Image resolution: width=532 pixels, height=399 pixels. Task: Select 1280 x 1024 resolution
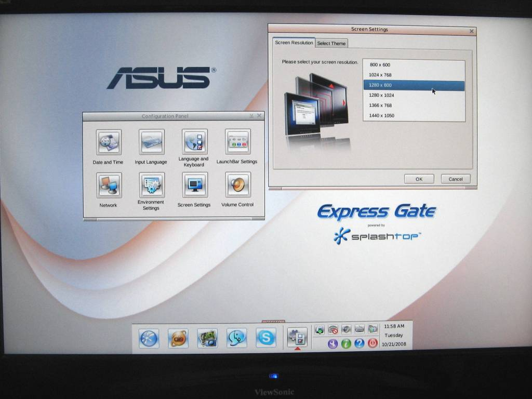tap(414, 96)
